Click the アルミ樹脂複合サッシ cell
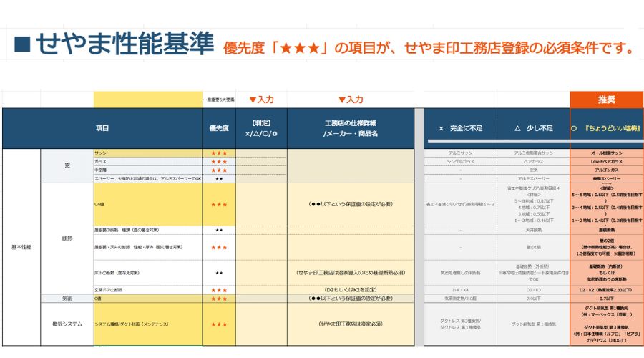The width and height of the screenshot is (644, 358). 534,153
